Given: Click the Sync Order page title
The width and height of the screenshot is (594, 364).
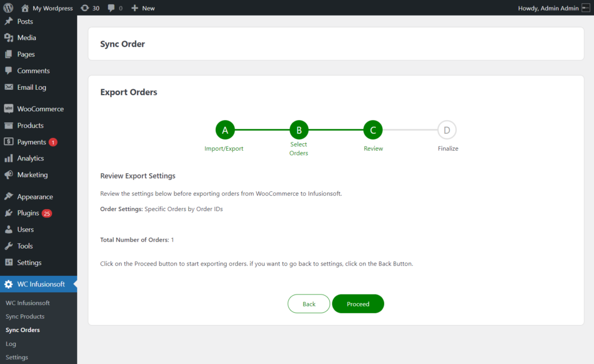Looking at the screenshot, I should pos(122,44).
